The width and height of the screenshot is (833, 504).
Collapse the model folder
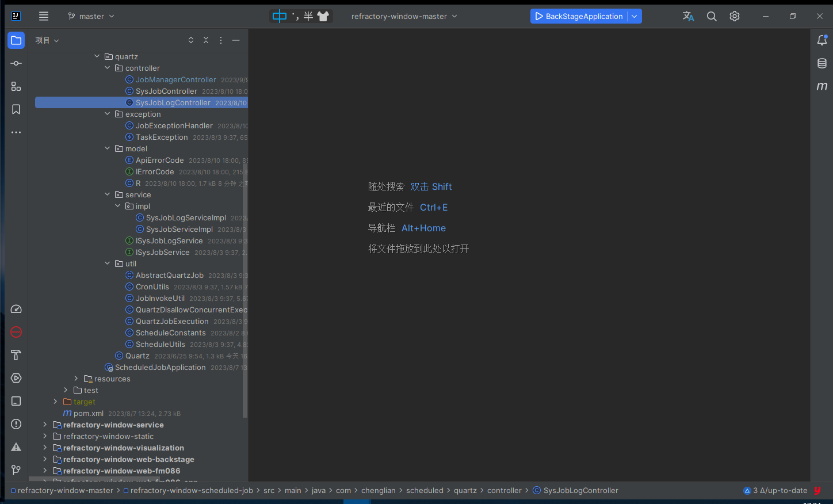(x=107, y=148)
